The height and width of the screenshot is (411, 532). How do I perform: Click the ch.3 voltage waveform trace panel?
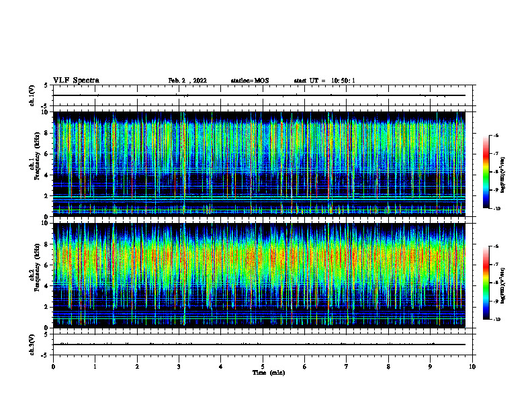point(263,345)
